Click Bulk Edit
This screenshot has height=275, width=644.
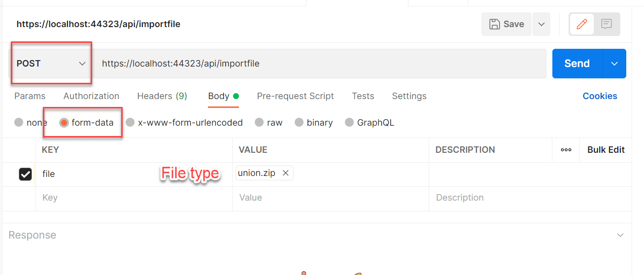606,150
